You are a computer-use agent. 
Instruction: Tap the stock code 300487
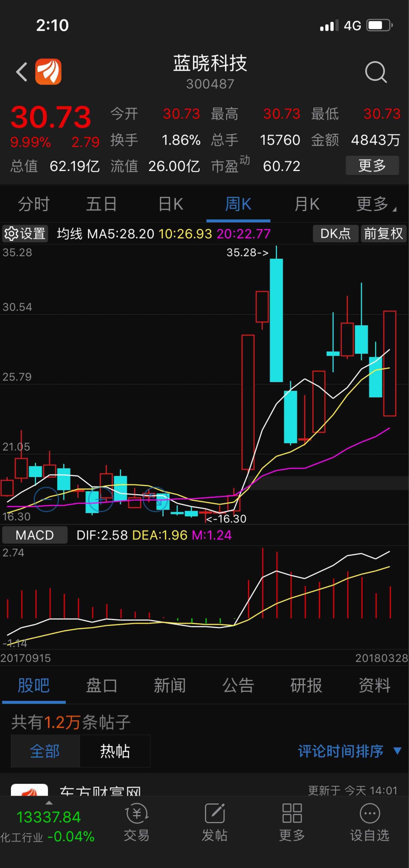pos(210,84)
